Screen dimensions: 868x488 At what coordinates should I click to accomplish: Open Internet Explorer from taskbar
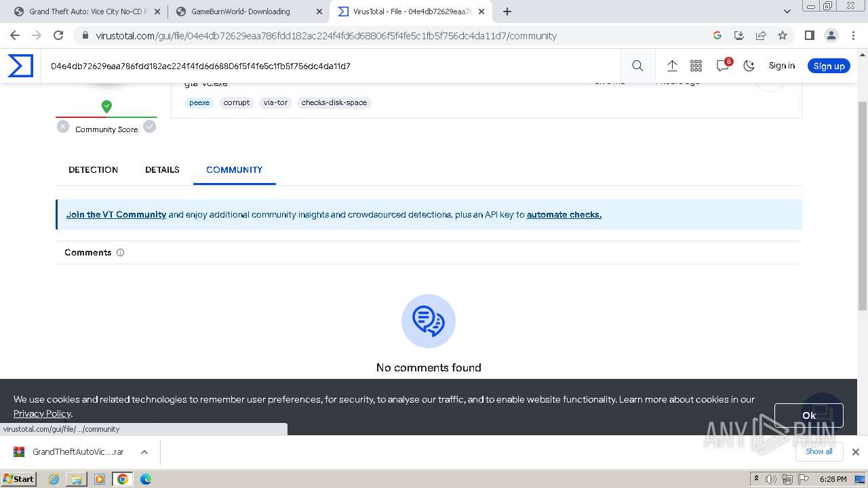click(54, 479)
